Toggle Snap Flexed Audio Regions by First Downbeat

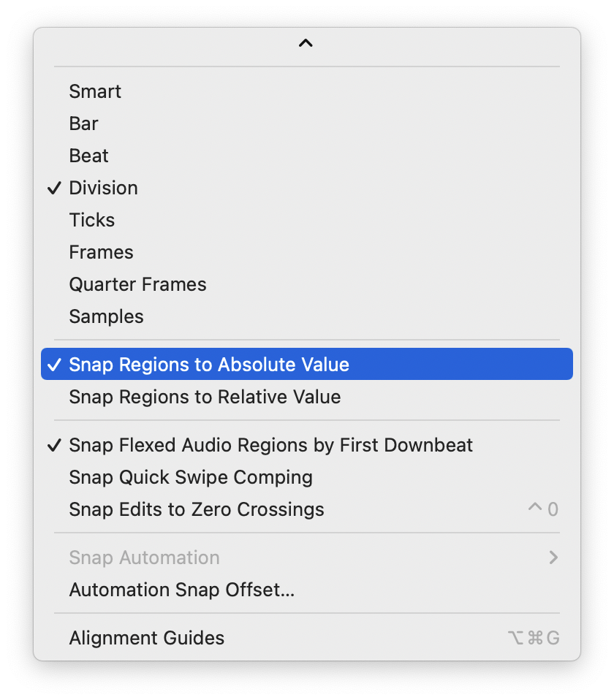270,445
